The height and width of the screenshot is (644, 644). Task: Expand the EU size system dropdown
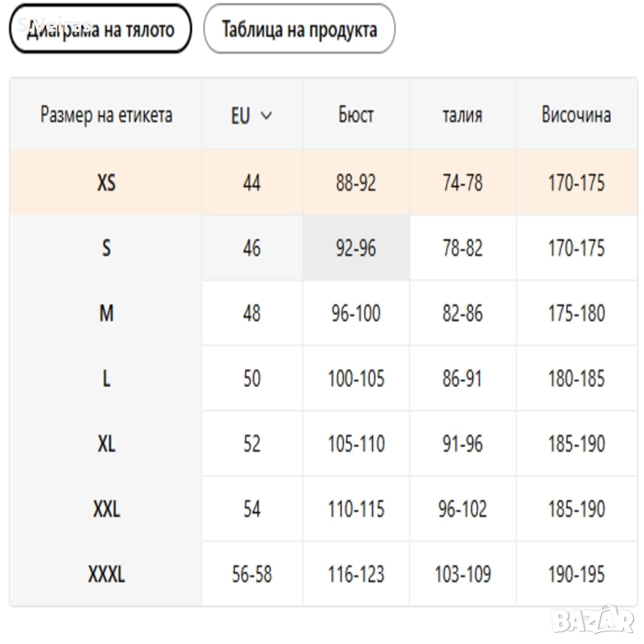(x=251, y=116)
